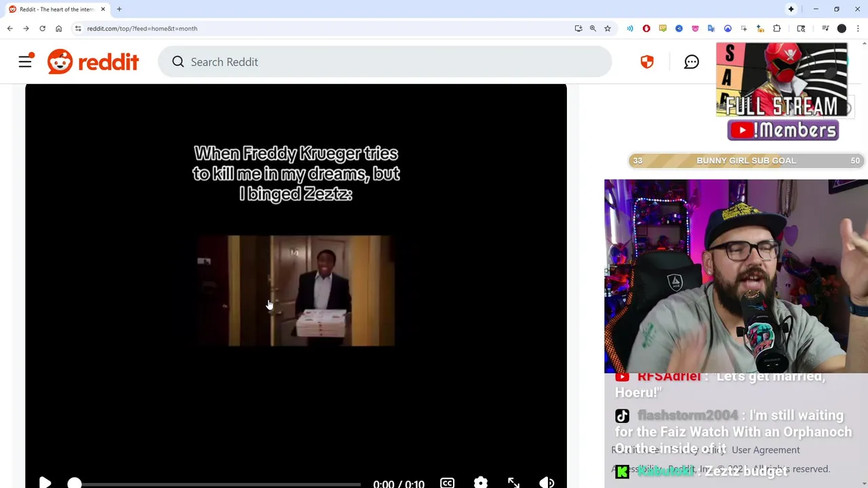Open the browser tab search side panel icon
The height and width of the screenshot is (488, 868).
(x=801, y=28)
